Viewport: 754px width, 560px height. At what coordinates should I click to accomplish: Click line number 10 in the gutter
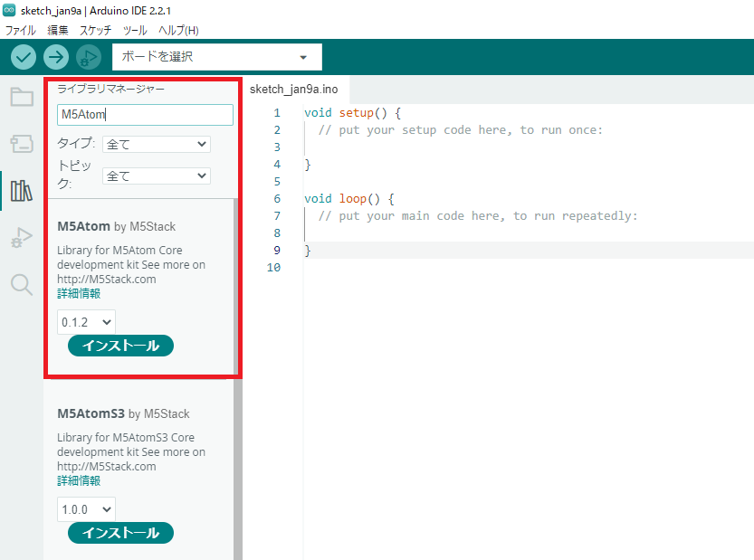273,268
